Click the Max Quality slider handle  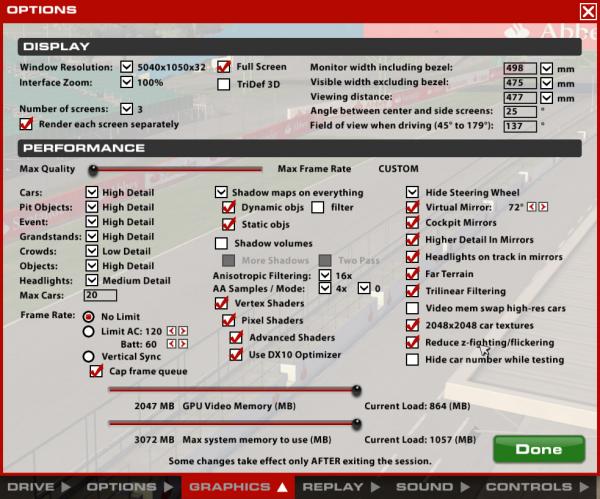click(x=93, y=169)
